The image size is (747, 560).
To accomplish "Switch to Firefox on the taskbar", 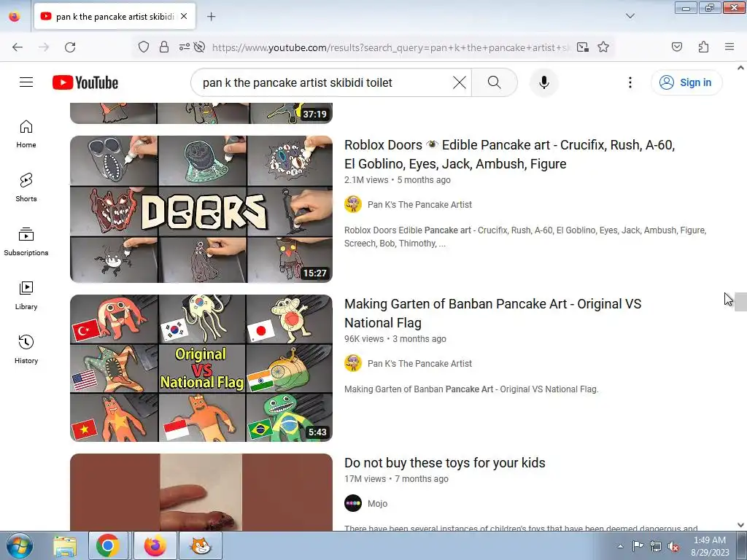I will (155, 546).
